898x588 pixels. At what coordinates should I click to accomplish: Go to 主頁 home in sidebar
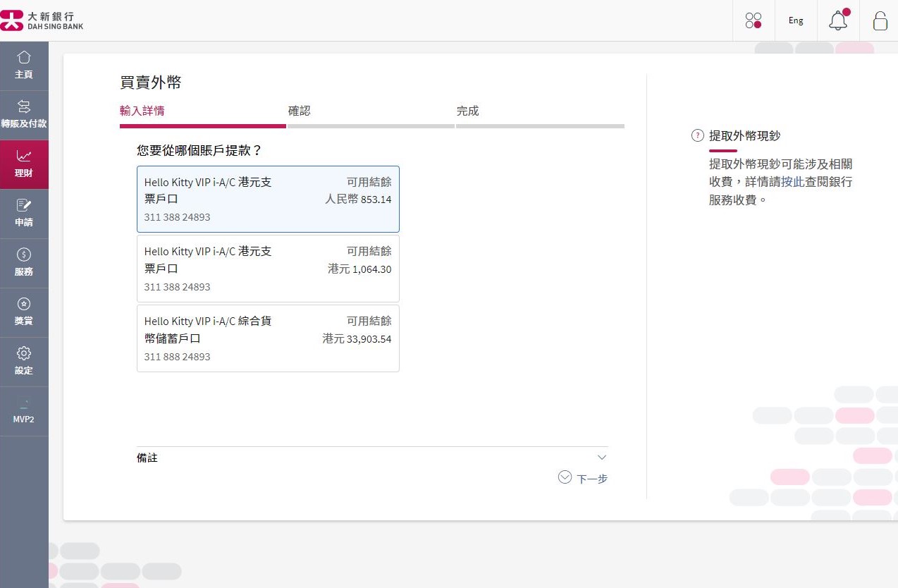[x=24, y=66]
